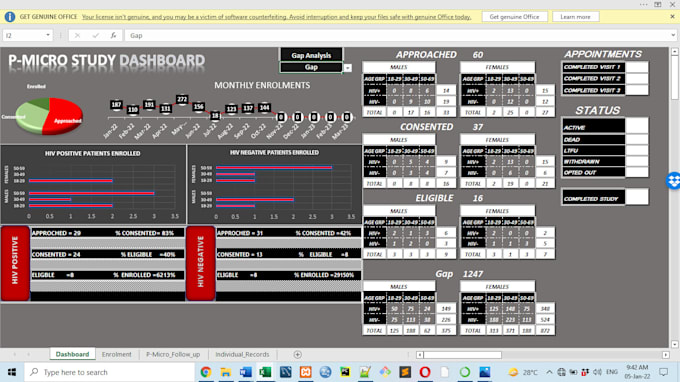Open the P-Micro_Follow_up sheet tab
This screenshot has width=680, height=382.
pyautogui.click(x=173, y=354)
